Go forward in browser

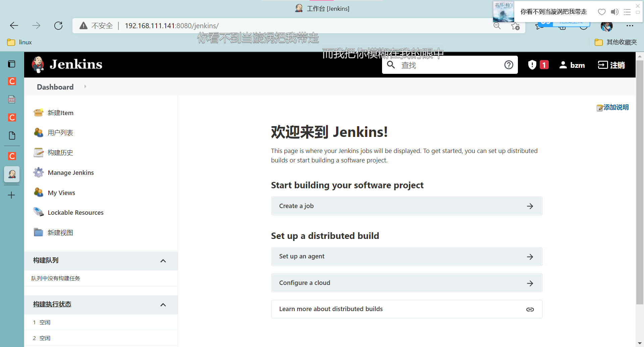click(36, 26)
